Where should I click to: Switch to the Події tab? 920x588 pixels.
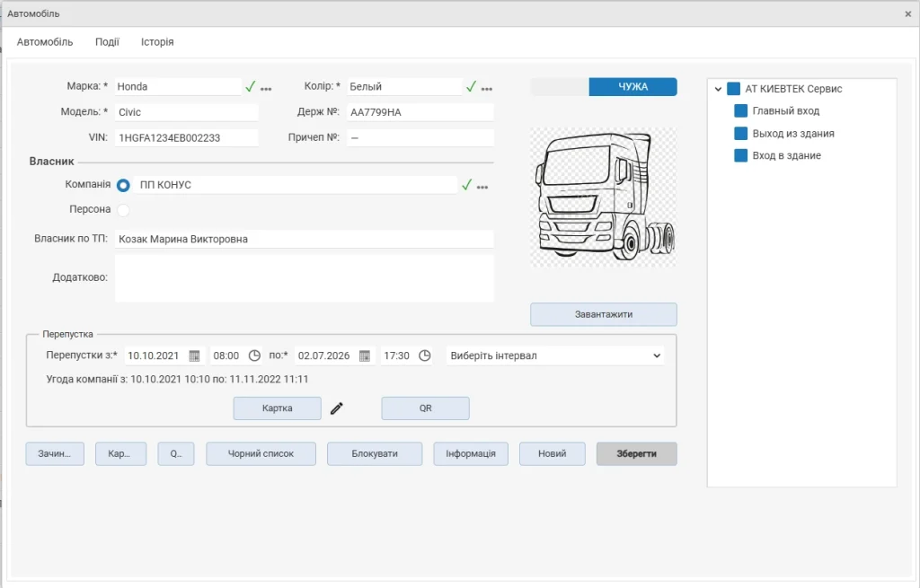[x=107, y=41]
